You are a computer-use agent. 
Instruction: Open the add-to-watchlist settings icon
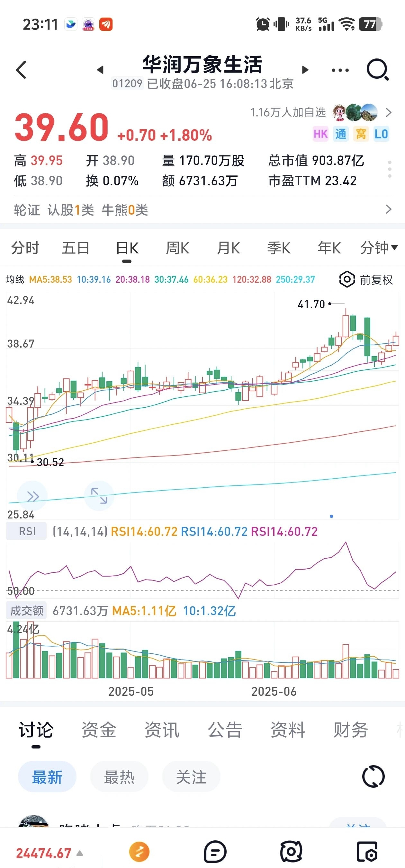[x=367, y=852]
